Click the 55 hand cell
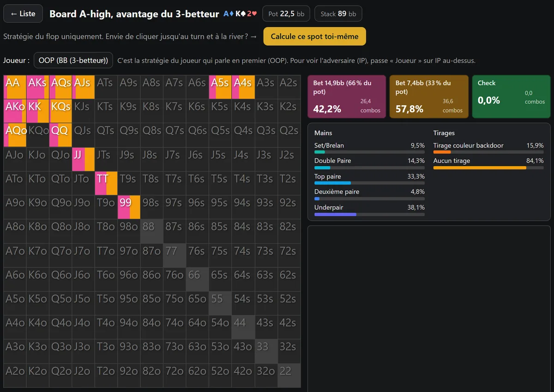Screen dimensions: 554x392 pos(221,303)
